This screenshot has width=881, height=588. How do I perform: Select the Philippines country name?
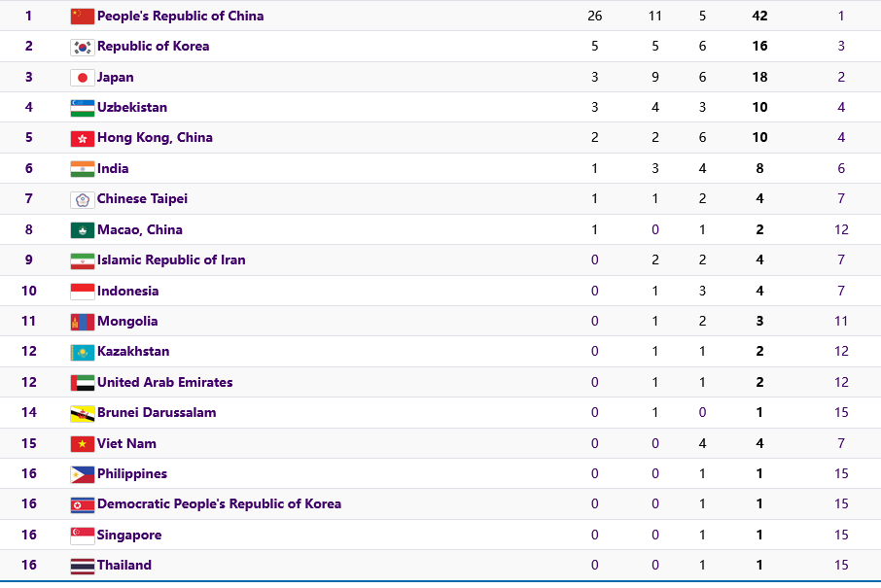click(131, 473)
